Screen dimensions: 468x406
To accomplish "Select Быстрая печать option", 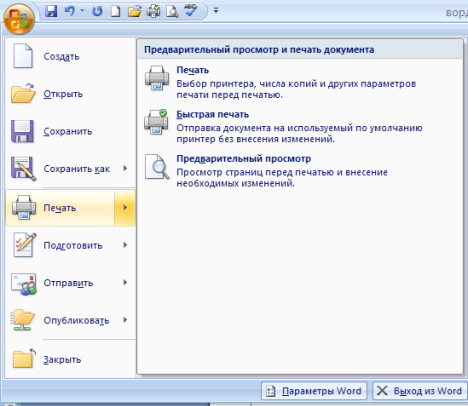I will 300,126.
